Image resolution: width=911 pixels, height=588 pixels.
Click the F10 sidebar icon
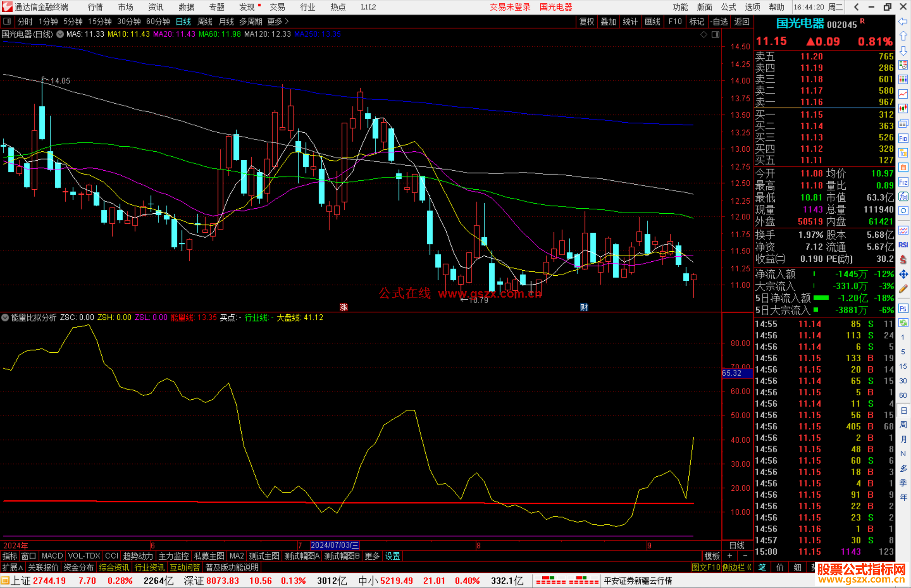(903, 138)
